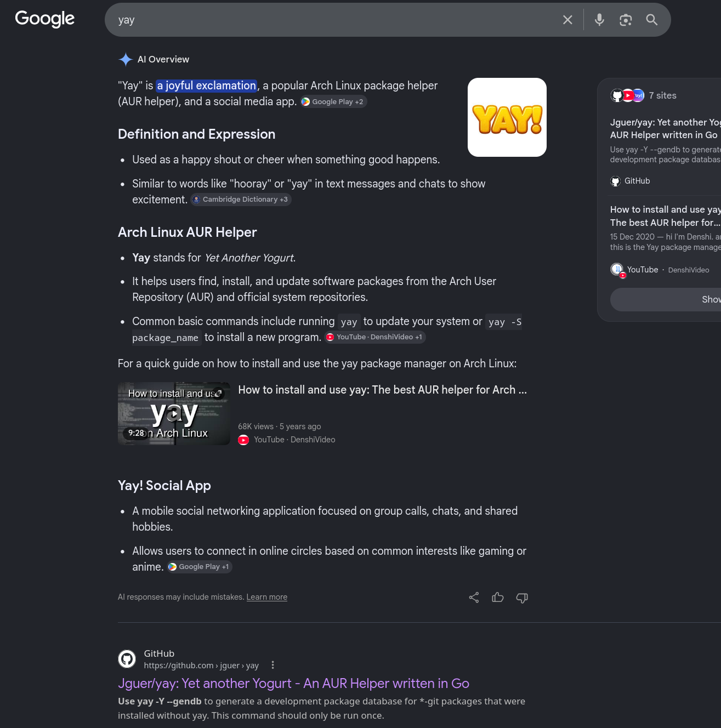Click the 'Show' button in the sites panel
721x728 pixels.
[x=666, y=299]
